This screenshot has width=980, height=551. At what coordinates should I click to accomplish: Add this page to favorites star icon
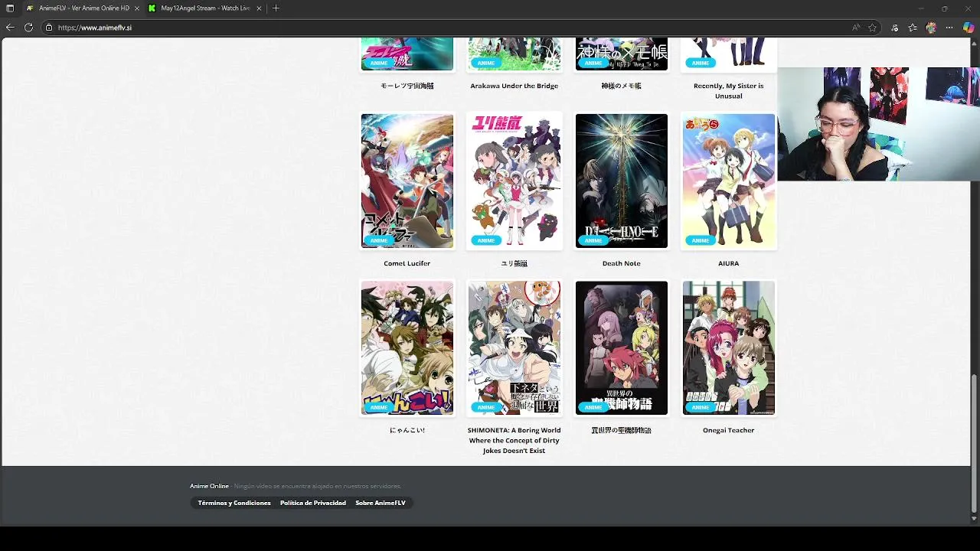(872, 28)
